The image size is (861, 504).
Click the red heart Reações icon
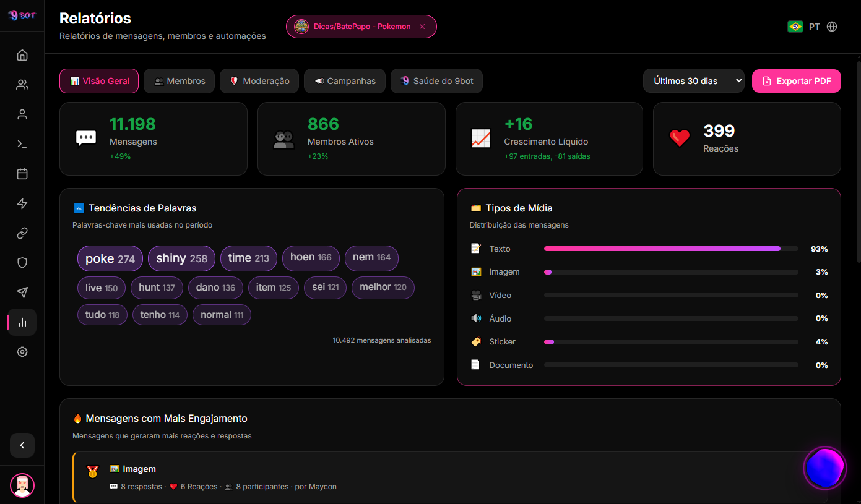tap(680, 139)
